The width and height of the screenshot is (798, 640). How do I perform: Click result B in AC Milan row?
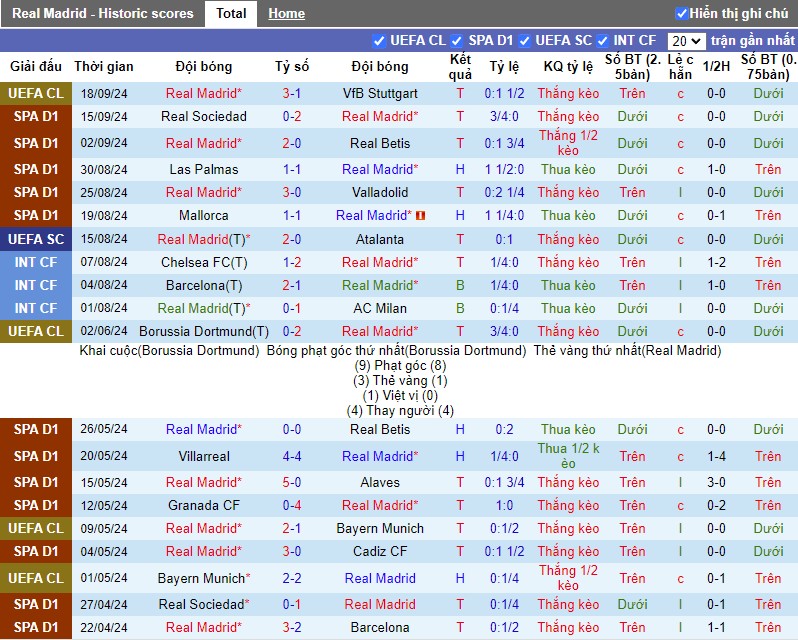[x=460, y=308]
